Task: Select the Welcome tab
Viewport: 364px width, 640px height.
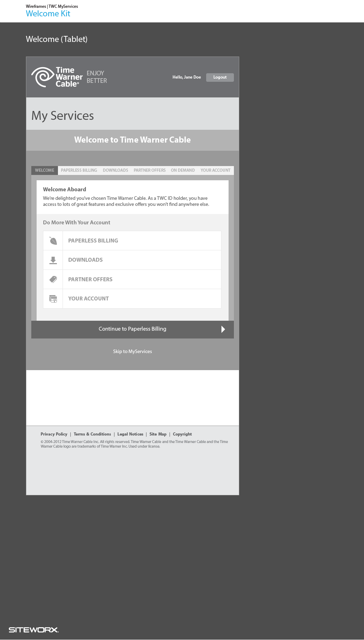Action: click(44, 170)
